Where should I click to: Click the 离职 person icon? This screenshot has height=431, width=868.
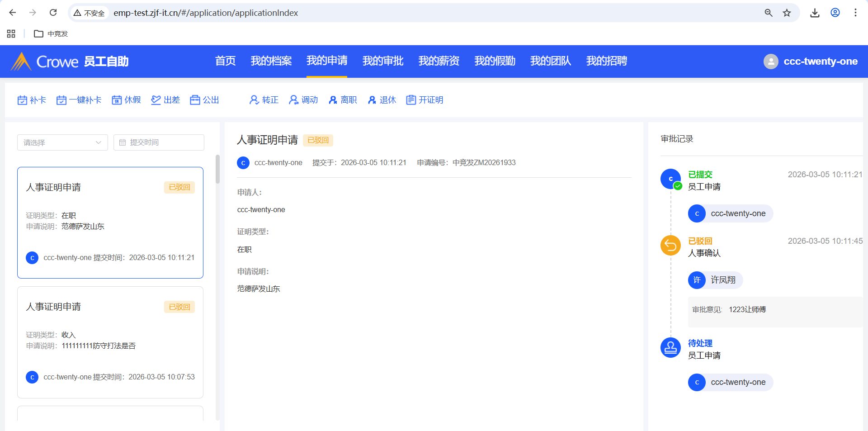[x=333, y=100]
